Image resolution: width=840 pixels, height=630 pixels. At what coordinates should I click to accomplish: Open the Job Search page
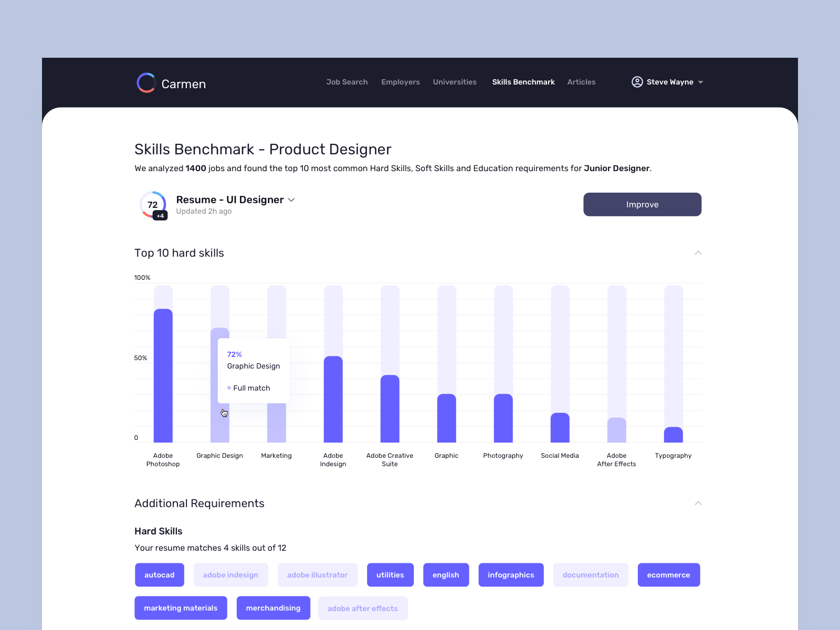pyautogui.click(x=346, y=82)
